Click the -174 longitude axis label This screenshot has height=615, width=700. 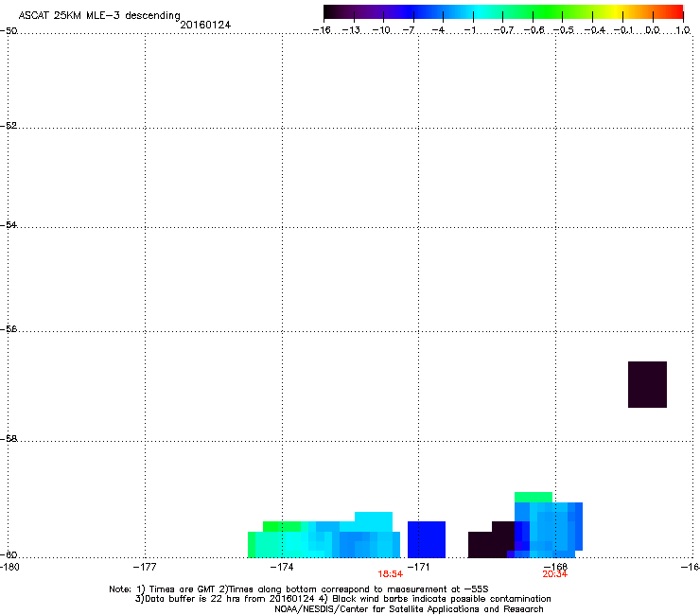coord(282,567)
